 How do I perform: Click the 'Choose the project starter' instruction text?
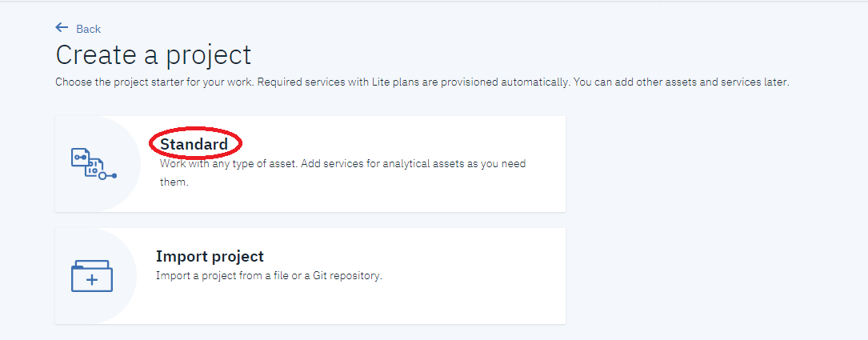[x=422, y=82]
